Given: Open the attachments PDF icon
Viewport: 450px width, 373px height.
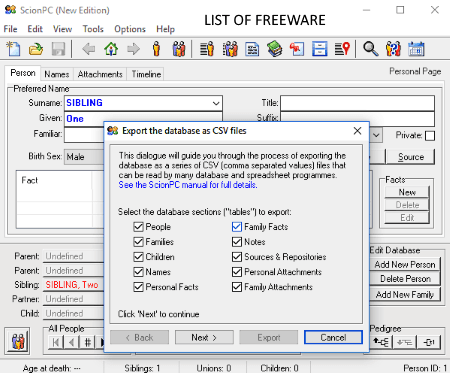Looking at the screenshot, I should coord(297,49).
